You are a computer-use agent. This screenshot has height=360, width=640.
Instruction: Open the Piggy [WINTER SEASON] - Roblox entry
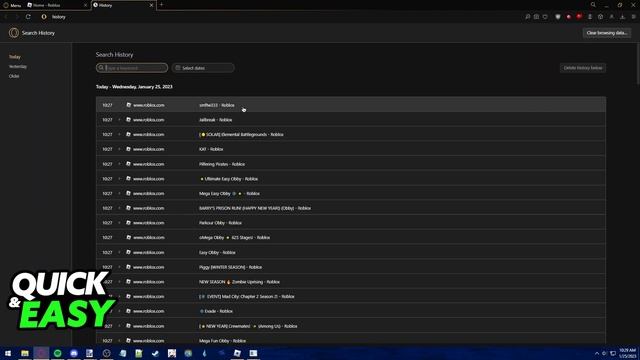pos(351,267)
